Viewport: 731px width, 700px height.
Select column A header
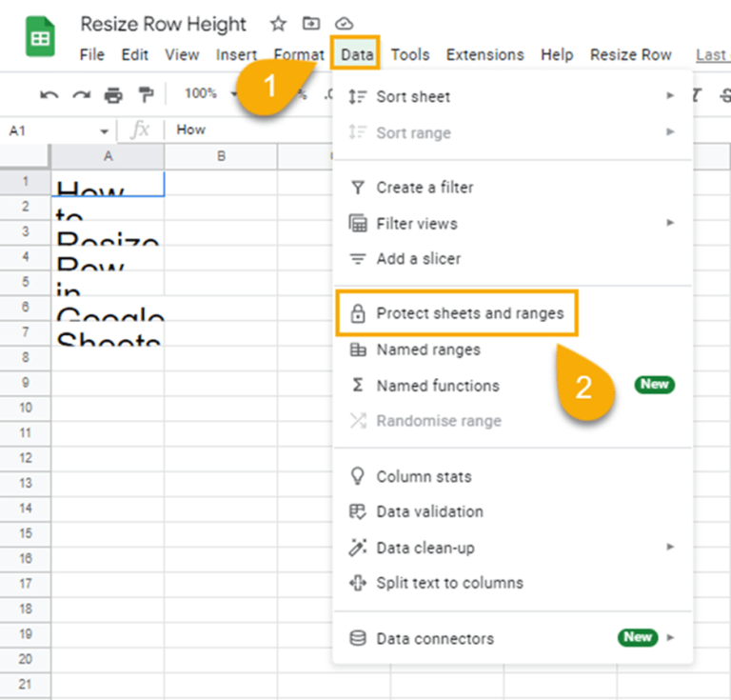108,156
